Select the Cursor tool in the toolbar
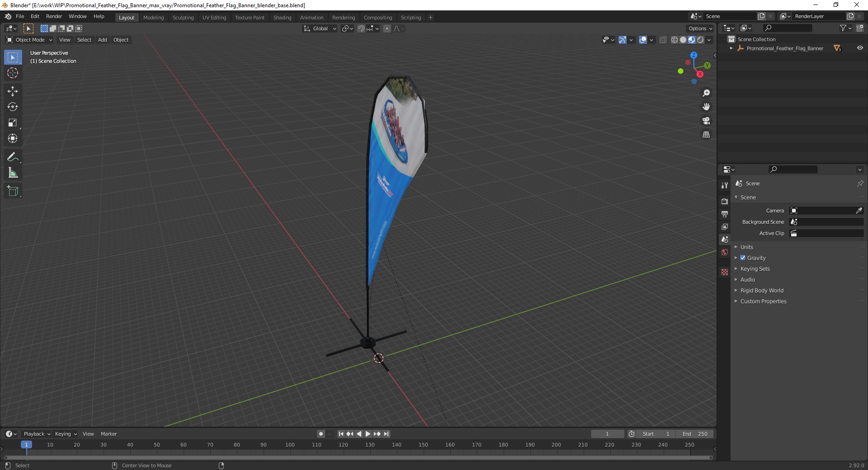The width and height of the screenshot is (868, 470). click(13, 73)
